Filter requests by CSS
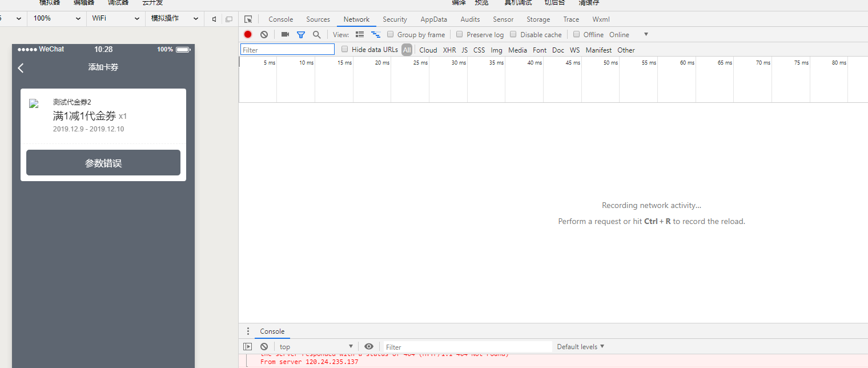This screenshot has height=368, width=868. tap(479, 50)
